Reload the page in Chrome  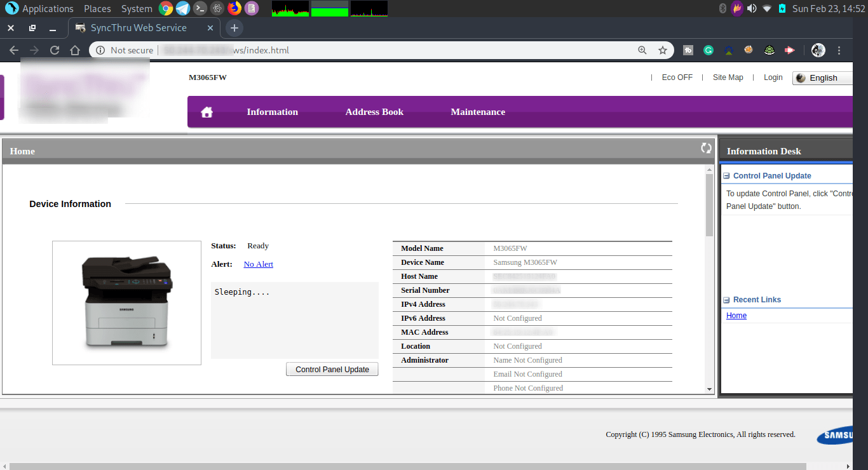55,50
